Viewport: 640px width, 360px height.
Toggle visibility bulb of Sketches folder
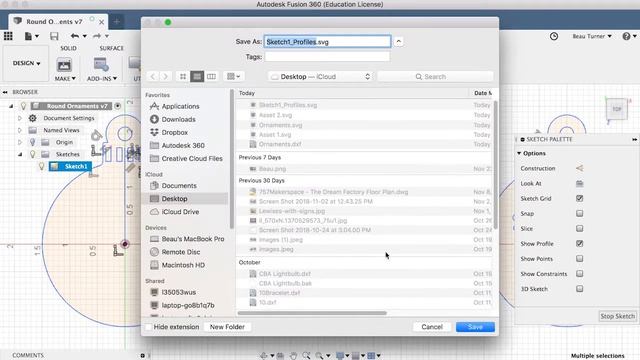(33, 154)
